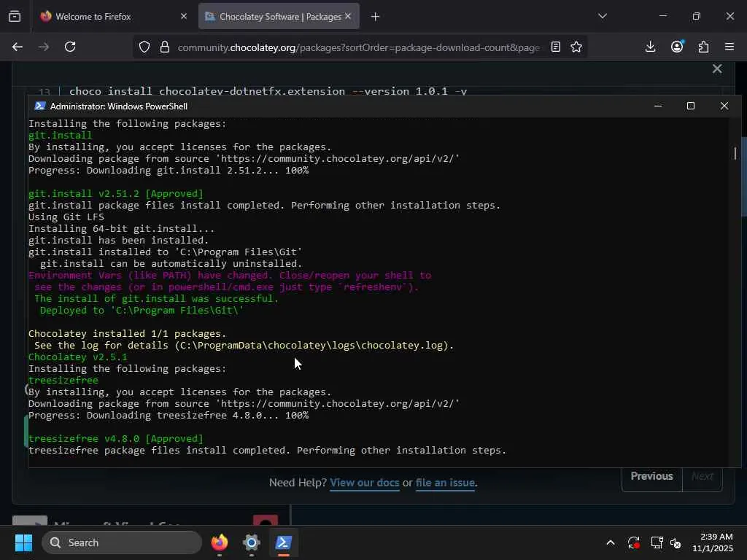Click chocolatey-dotnetfx.extension command line in script
Viewport: 747px width, 560px height.
pyautogui.click(x=268, y=91)
